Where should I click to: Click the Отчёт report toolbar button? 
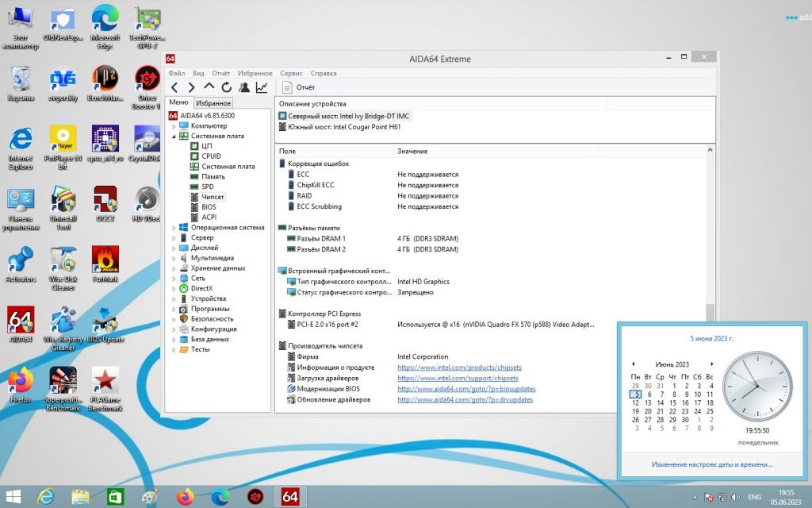(x=299, y=87)
